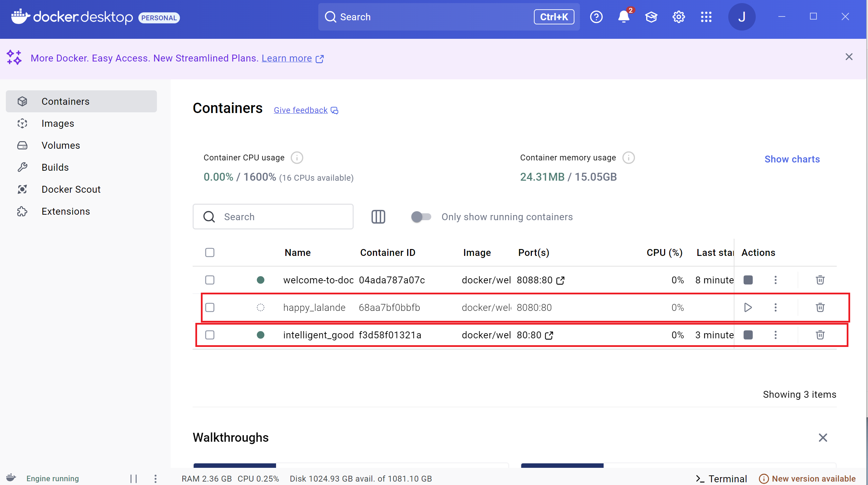Image resolution: width=868 pixels, height=485 pixels.
Task: Check the happy_lalande row checkbox
Action: [210, 307]
